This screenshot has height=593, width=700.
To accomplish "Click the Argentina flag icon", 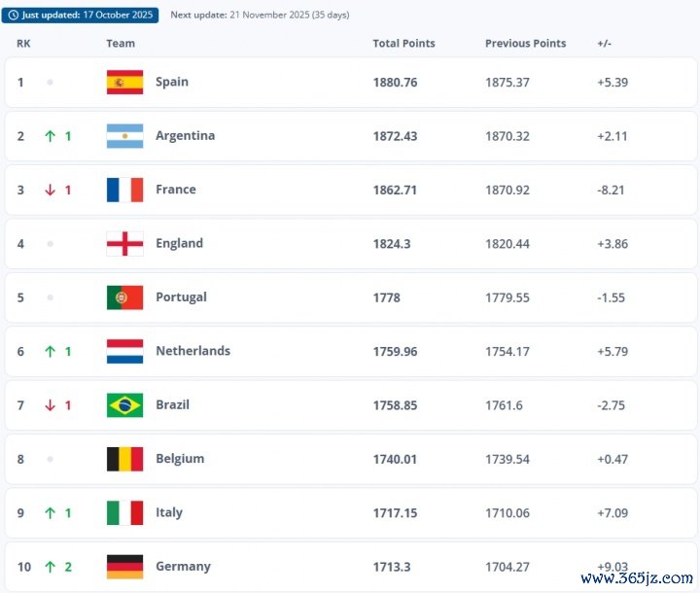I will tap(124, 136).
